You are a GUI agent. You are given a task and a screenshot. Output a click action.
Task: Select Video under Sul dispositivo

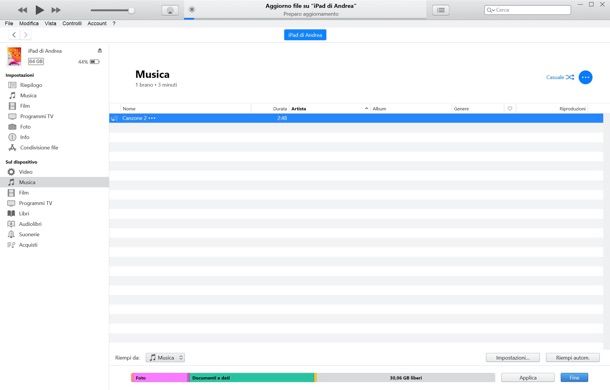26,172
